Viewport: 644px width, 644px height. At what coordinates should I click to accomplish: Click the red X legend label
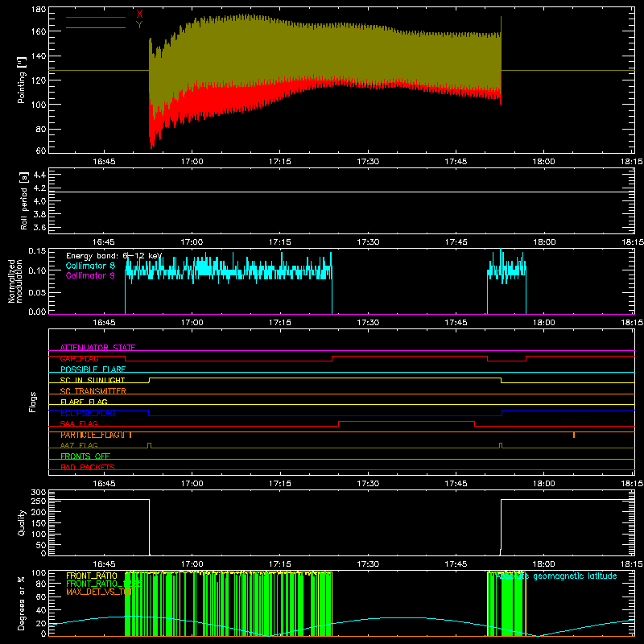[x=139, y=14]
